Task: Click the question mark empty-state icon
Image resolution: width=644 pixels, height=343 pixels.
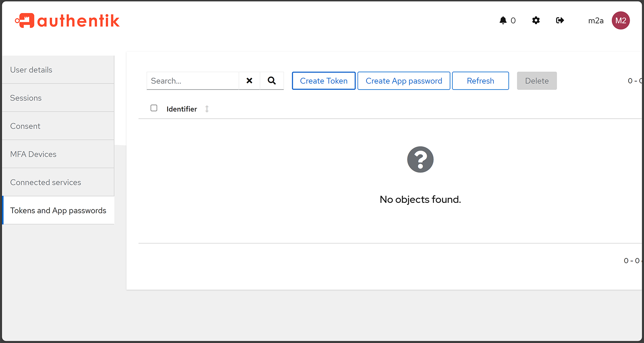Action: pos(420,160)
